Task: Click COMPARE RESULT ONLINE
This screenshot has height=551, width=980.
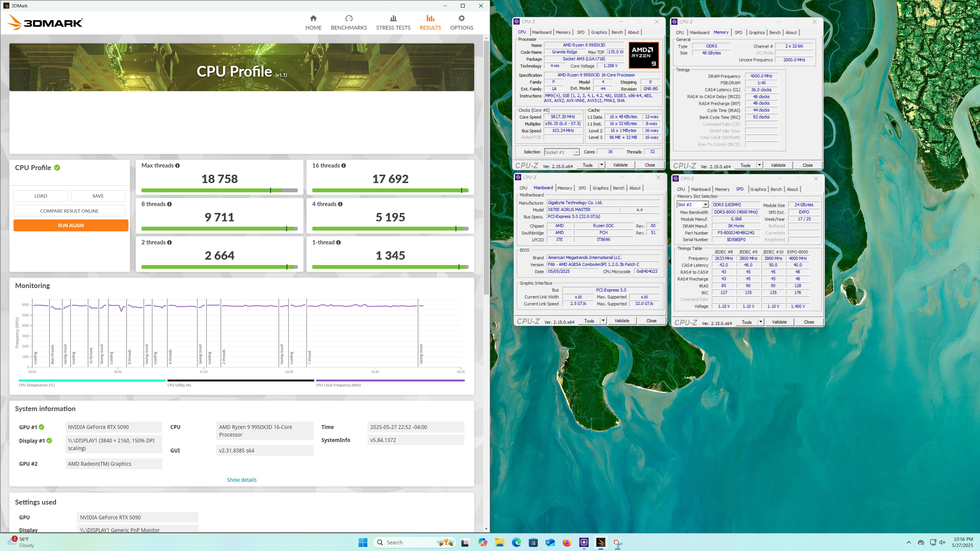Action: coord(69,211)
